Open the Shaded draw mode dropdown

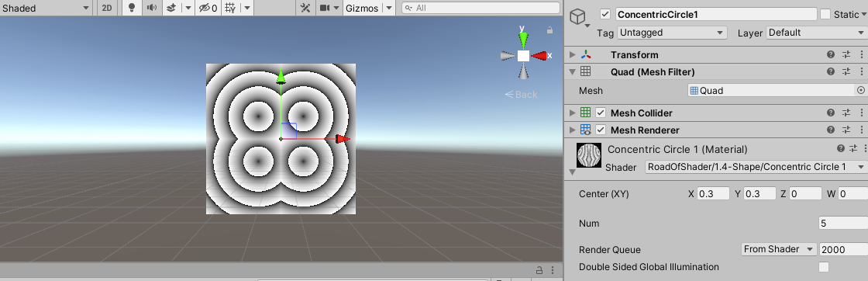[46, 8]
